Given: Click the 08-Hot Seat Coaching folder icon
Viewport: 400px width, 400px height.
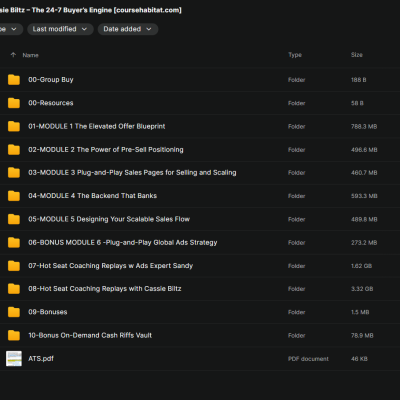Looking at the screenshot, I should point(14,289).
